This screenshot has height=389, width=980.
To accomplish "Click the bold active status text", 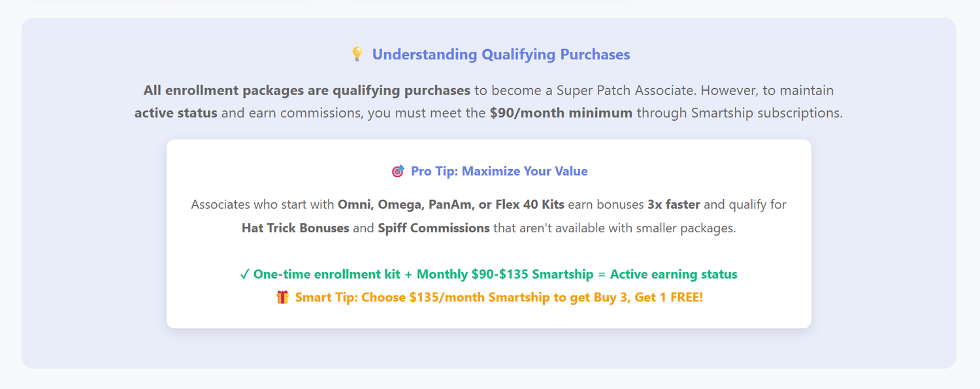I will [176, 113].
